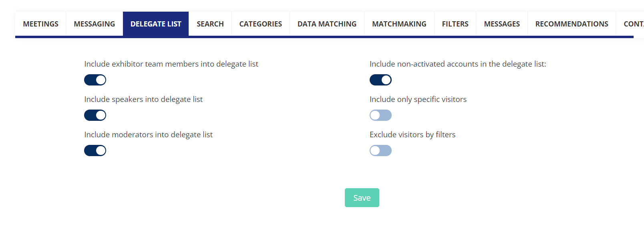Go to the Search tab
Viewport: 644px width, 242px height.
[210, 24]
